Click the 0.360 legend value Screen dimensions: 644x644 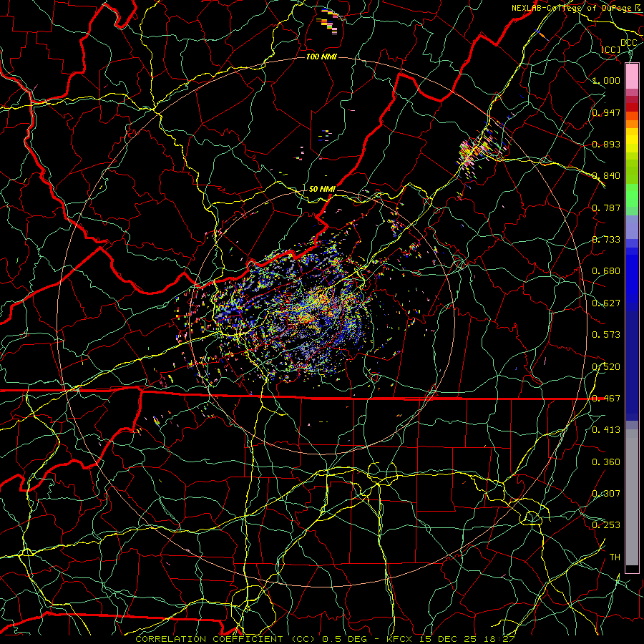click(606, 462)
